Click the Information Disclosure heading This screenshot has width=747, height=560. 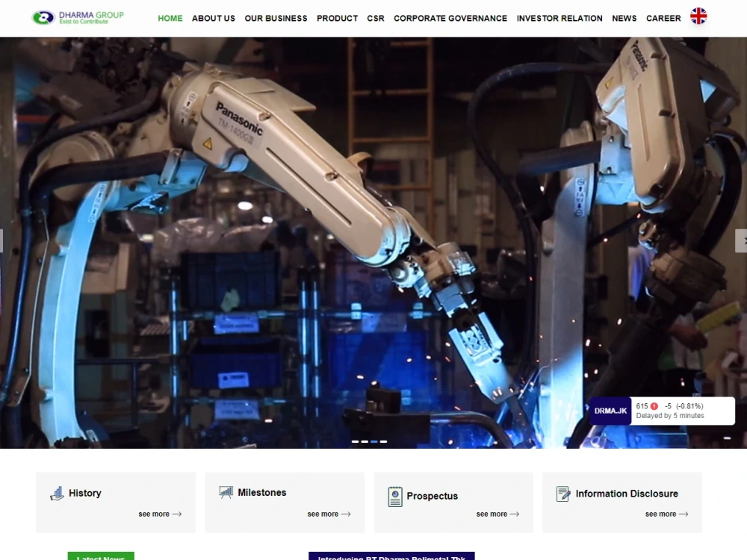(x=627, y=494)
